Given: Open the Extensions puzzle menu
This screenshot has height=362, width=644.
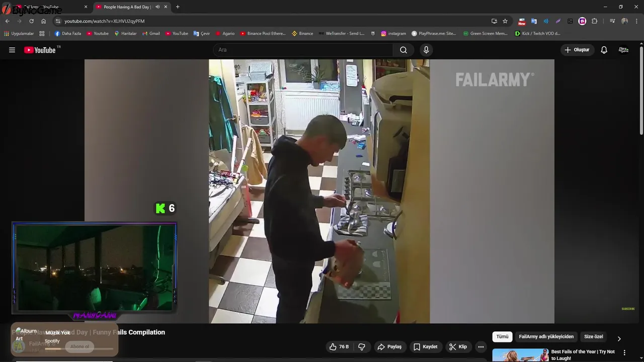Looking at the screenshot, I should pyautogui.click(x=595, y=21).
